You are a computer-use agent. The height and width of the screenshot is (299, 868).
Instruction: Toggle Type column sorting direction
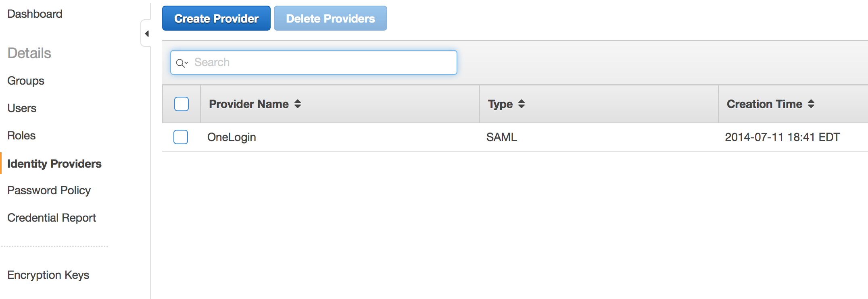522,104
